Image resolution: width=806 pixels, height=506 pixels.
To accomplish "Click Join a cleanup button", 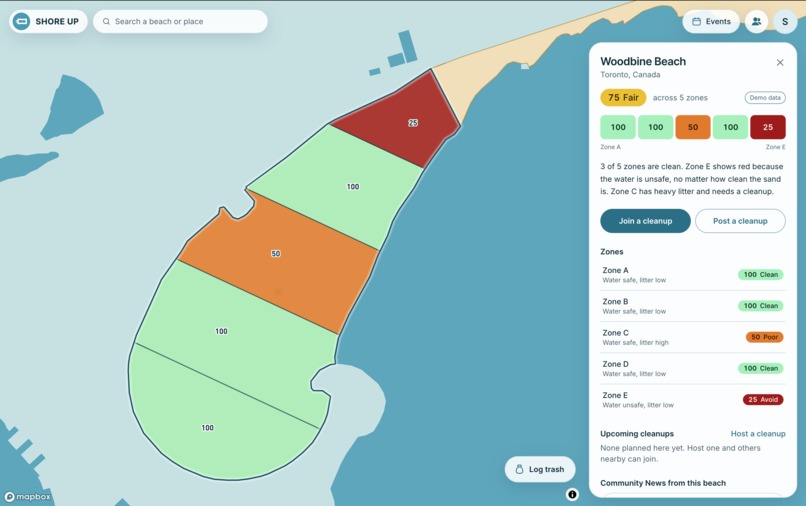I will point(645,221).
